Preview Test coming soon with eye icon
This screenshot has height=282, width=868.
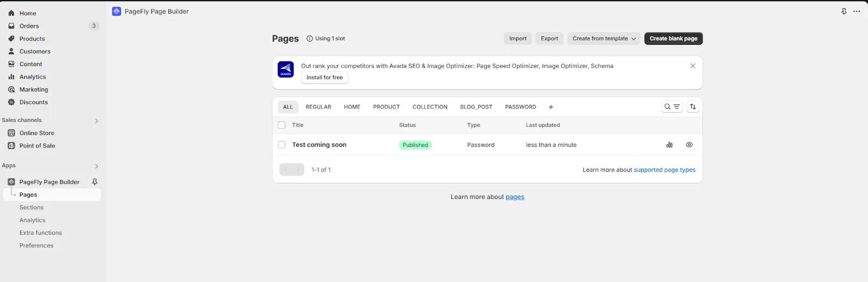(690, 145)
